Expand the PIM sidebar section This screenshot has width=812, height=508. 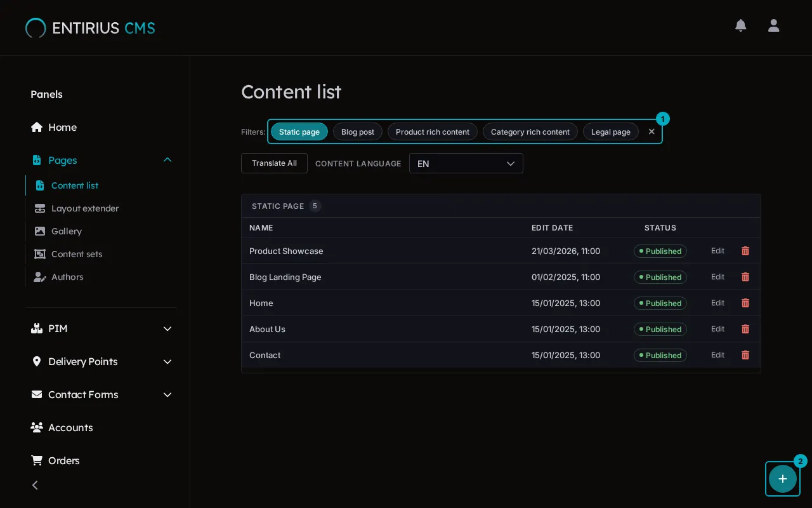pos(101,328)
